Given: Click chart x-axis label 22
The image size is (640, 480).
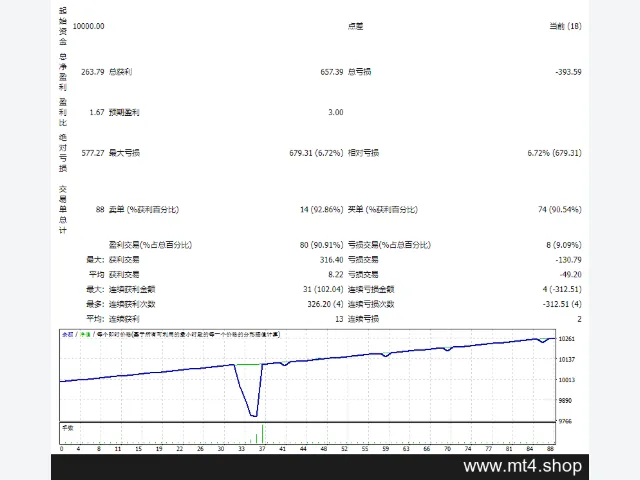Looking at the screenshot, I should tap(180, 449).
